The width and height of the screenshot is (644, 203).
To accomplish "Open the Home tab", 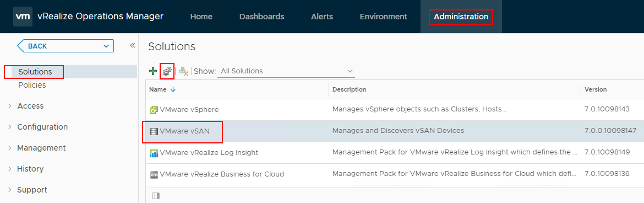I will coord(201,17).
